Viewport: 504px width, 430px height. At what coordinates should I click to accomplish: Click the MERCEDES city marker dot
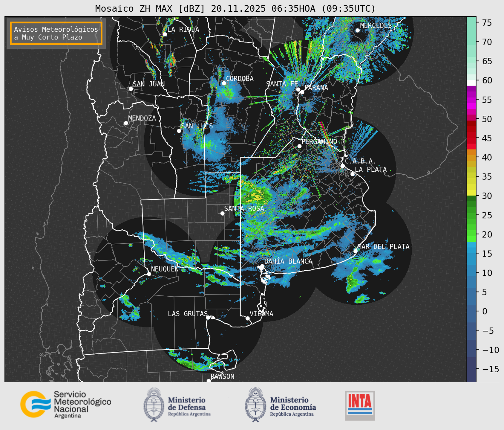point(358,31)
